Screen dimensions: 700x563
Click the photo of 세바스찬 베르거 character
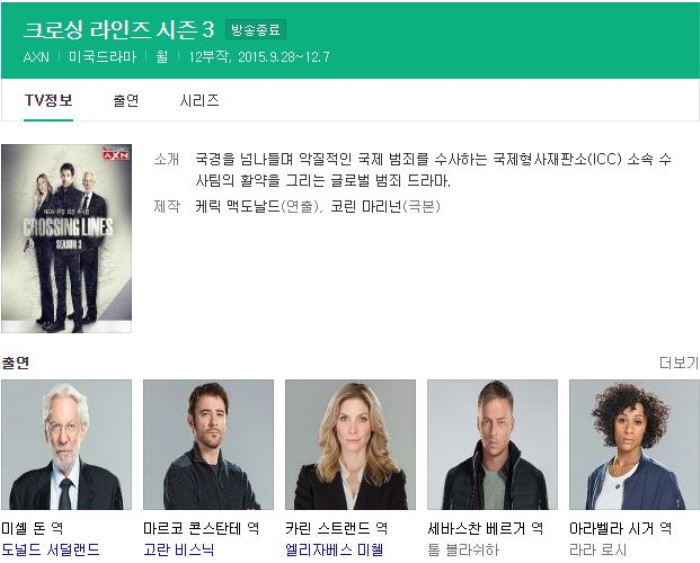point(492,445)
